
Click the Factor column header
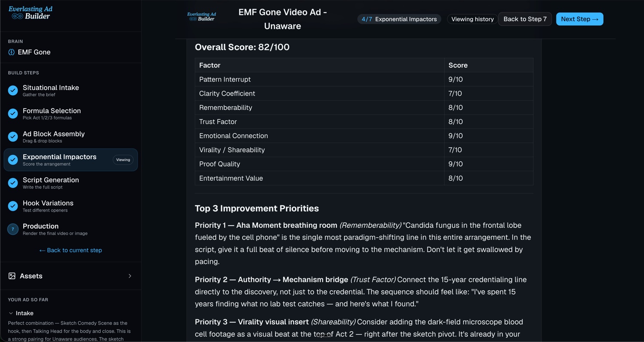tap(319, 65)
